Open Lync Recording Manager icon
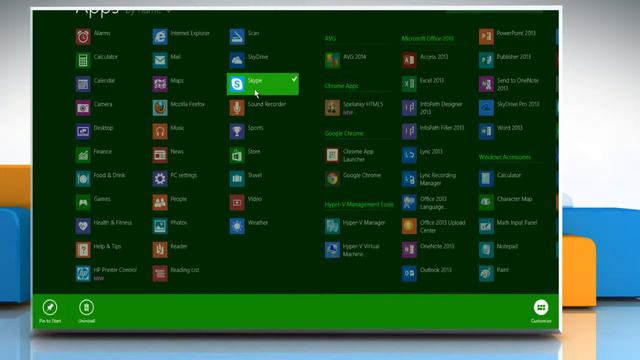The image size is (640, 360). click(x=409, y=179)
